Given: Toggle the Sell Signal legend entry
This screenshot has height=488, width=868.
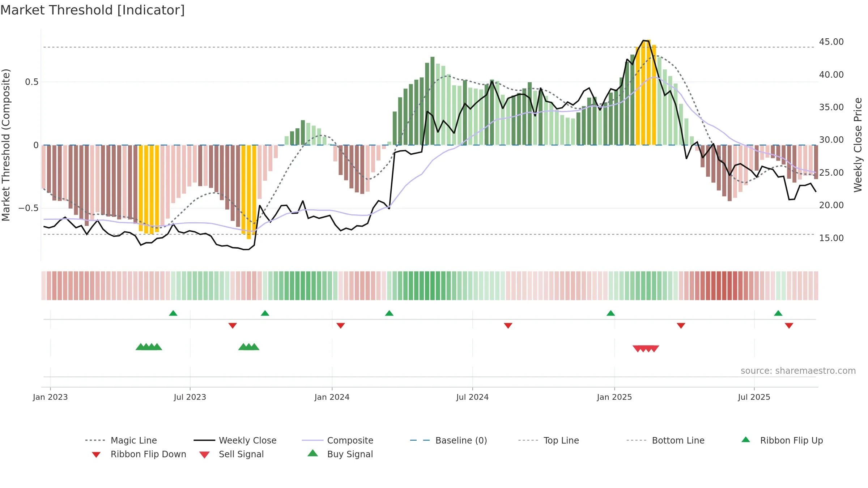Looking at the screenshot, I should click(231, 454).
